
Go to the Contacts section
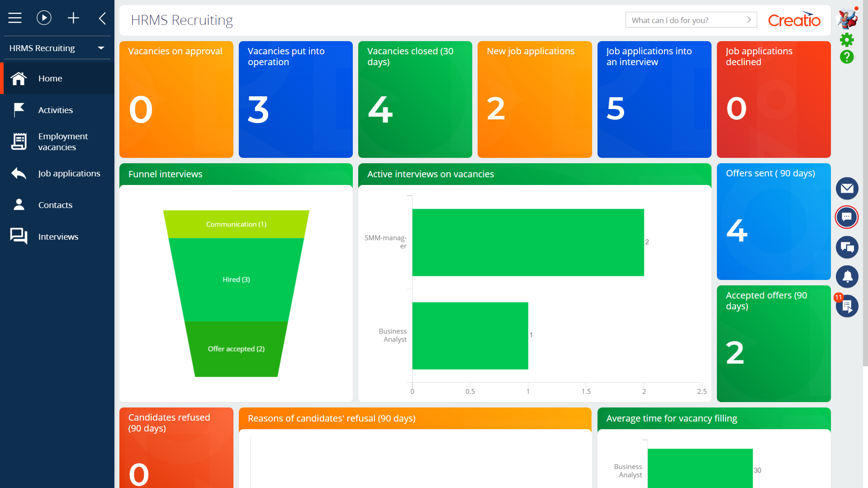pyautogui.click(x=55, y=205)
